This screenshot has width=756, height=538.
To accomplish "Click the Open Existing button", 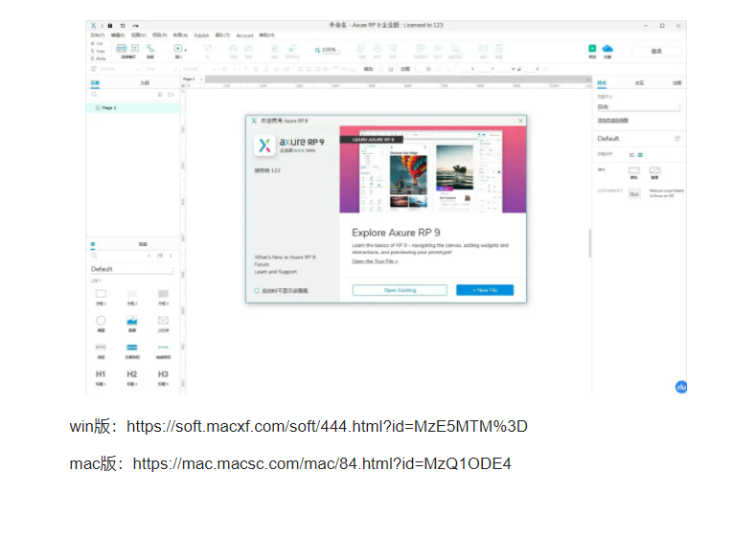I will [x=400, y=290].
